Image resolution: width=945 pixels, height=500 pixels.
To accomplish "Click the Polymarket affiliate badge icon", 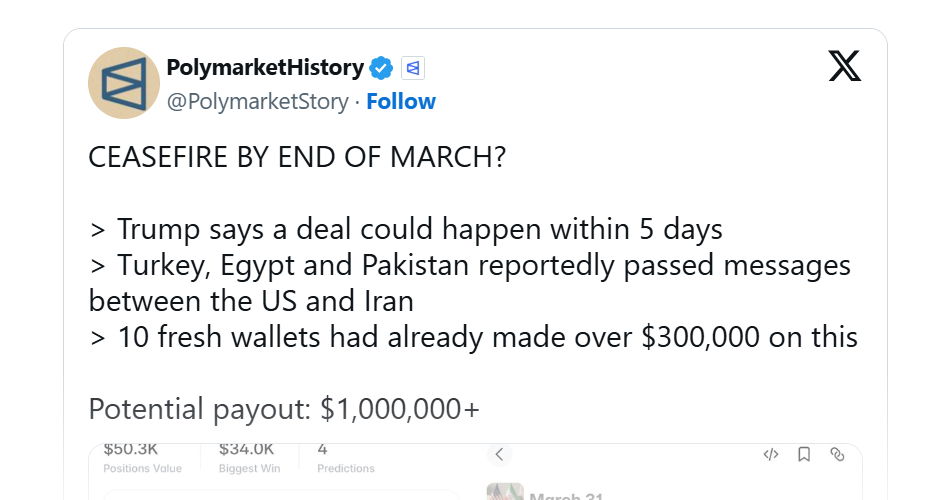I will 413,68.
